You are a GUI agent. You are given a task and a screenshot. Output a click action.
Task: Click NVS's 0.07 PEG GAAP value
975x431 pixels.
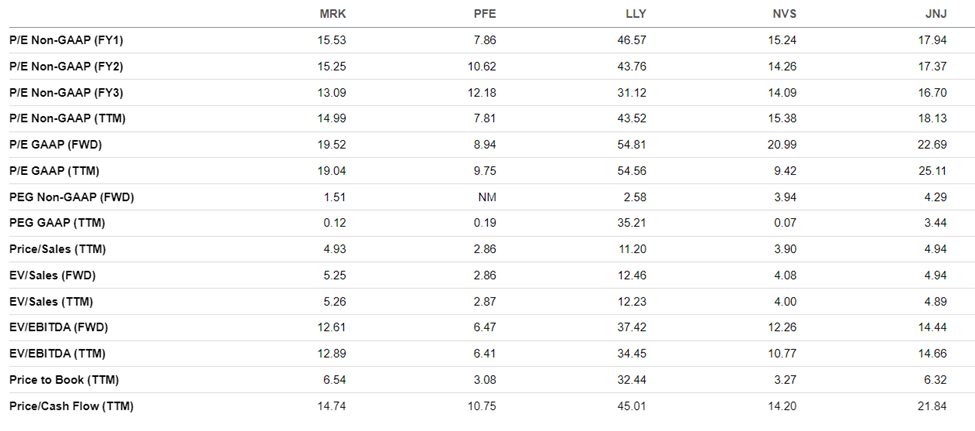click(x=785, y=223)
